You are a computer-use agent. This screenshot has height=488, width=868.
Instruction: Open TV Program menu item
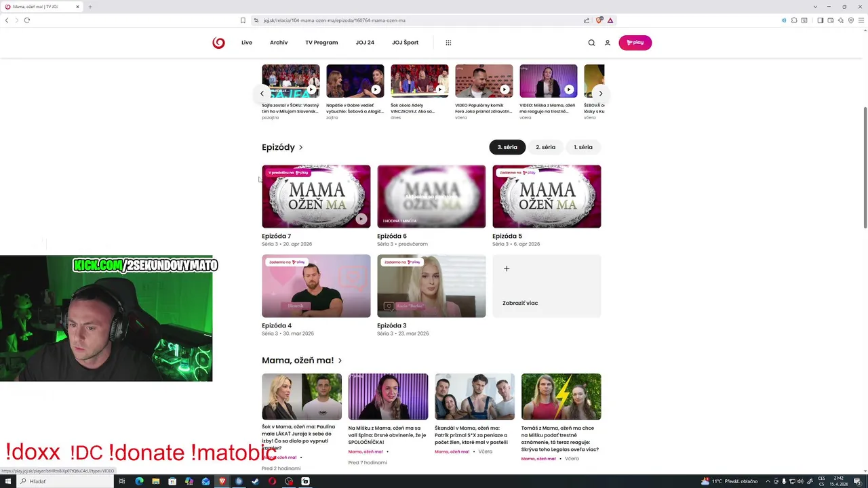point(321,43)
